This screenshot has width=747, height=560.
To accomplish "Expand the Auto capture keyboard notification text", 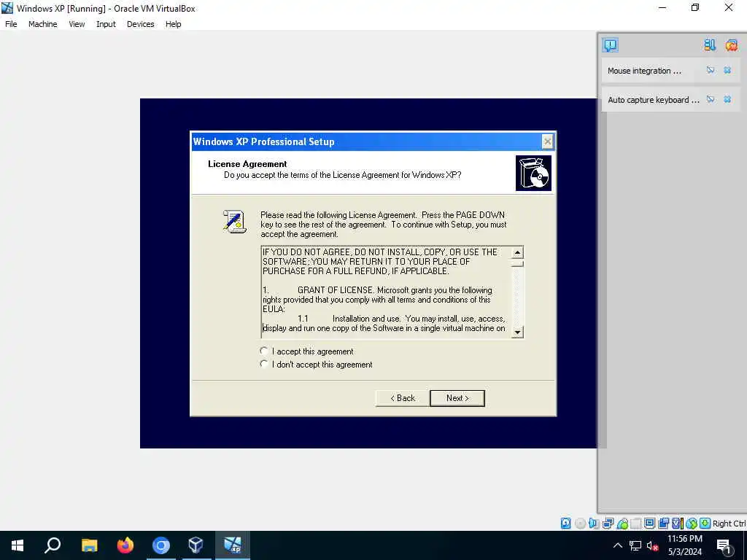I will 653,100.
